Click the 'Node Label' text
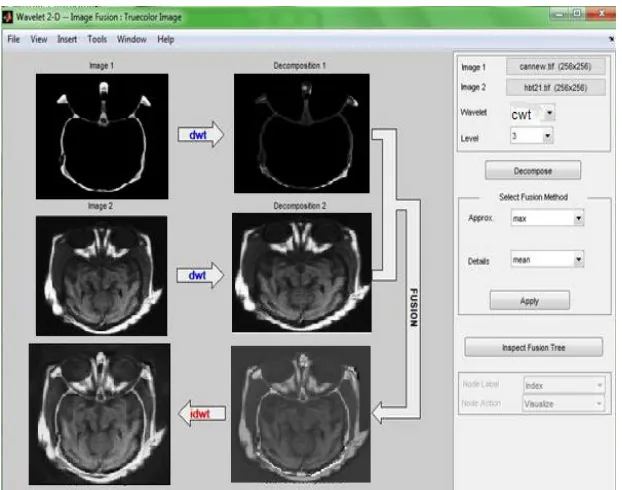Viewport: 622px width, 490px height. [x=480, y=384]
